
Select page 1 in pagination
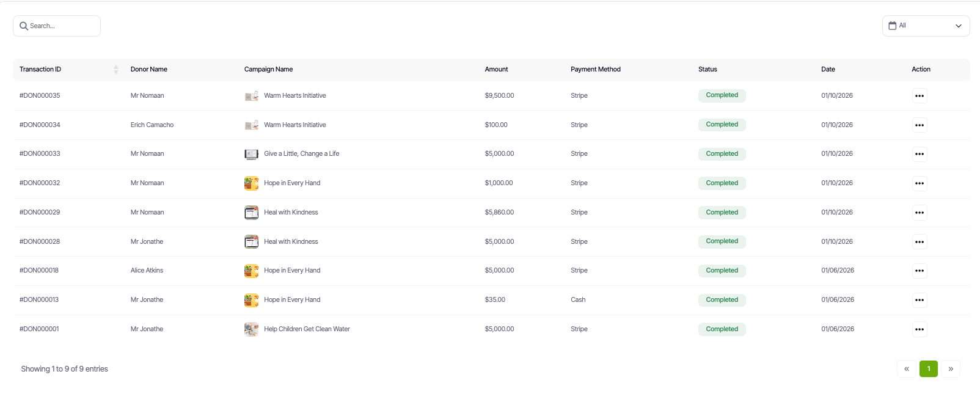pyautogui.click(x=928, y=369)
